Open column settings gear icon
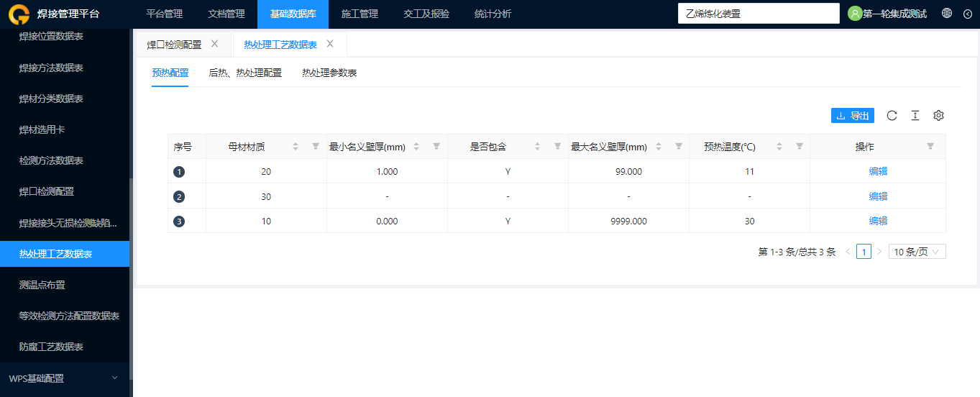980x397 pixels. (x=938, y=116)
